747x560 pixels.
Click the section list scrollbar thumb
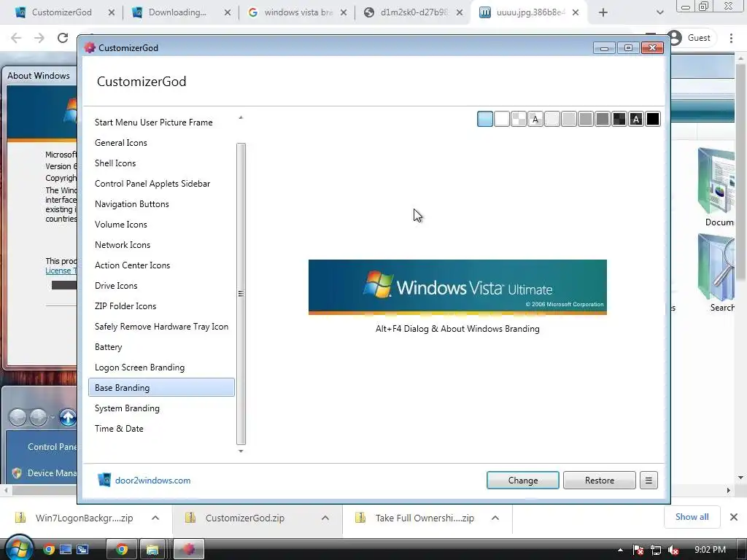pyautogui.click(x=241, y=294)
